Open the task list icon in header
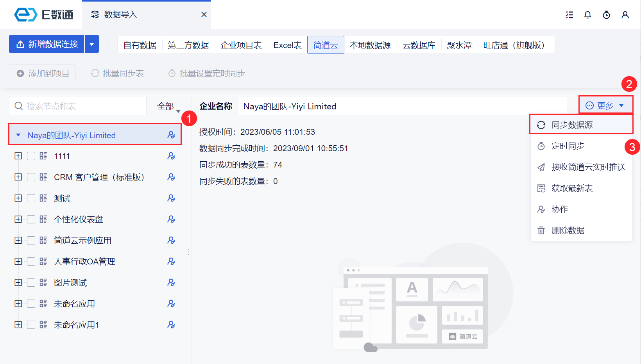The image size is (641, 364). (569, 15)
